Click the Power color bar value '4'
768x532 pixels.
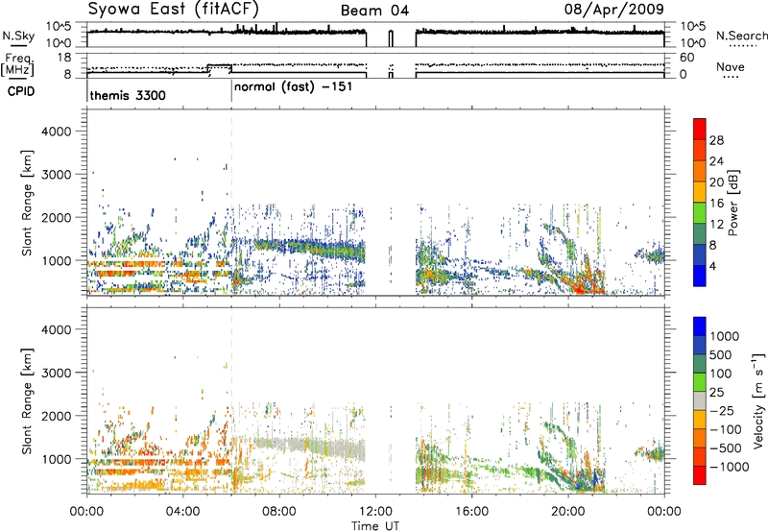point(712,267)
